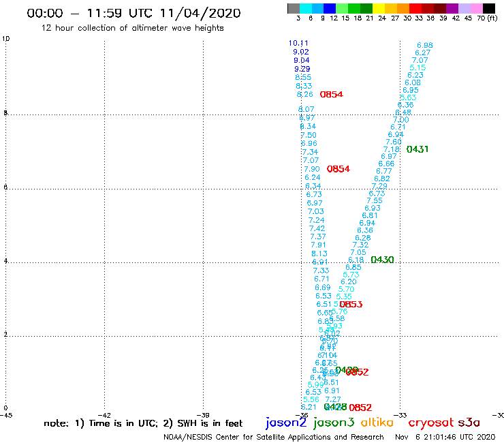The height and width of the screenshot is (443, 504).
Task: Click the cyan value 5.15
Action: point(418,67)
